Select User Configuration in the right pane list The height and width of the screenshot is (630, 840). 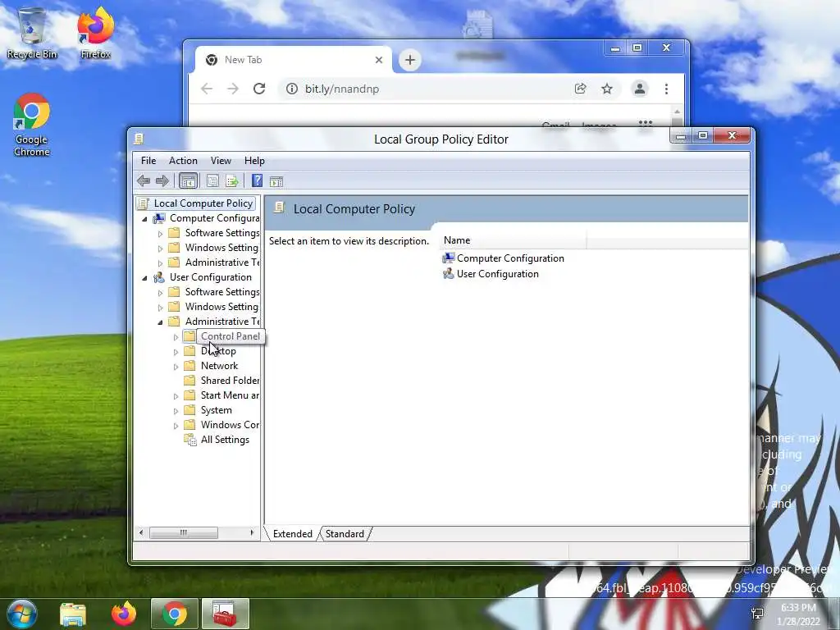pyautogui.click(x=491, y=274)
